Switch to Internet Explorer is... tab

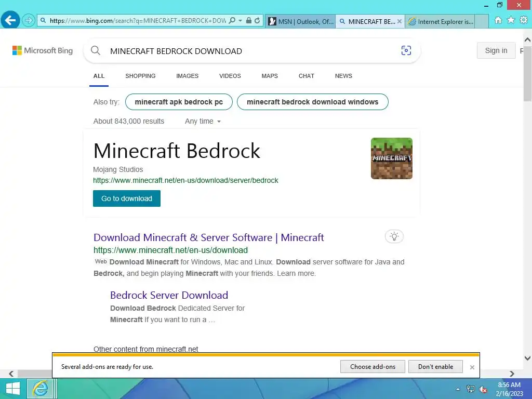tap(440, 21)
